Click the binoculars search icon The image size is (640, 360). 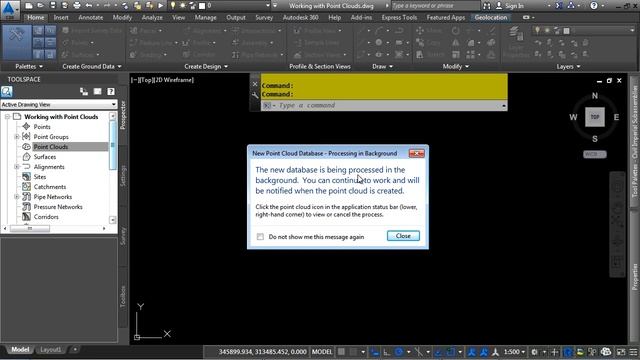pos(487,6)
